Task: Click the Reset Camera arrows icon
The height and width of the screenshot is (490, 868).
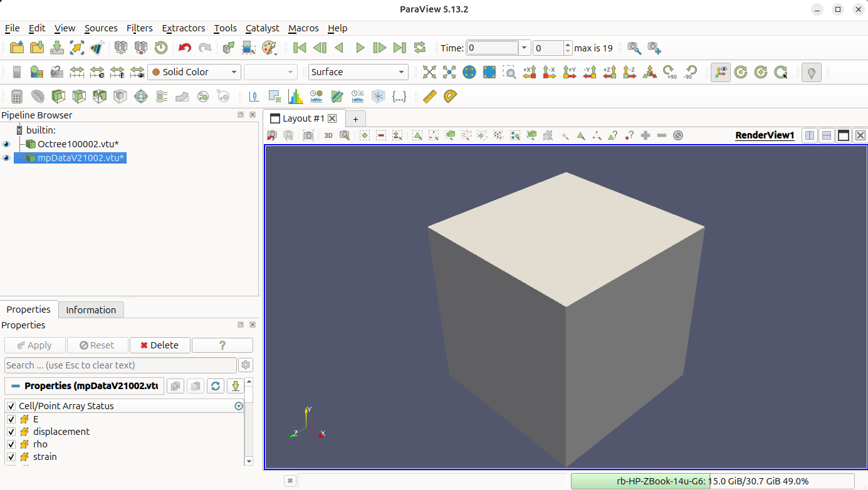Action: point(429,72)
